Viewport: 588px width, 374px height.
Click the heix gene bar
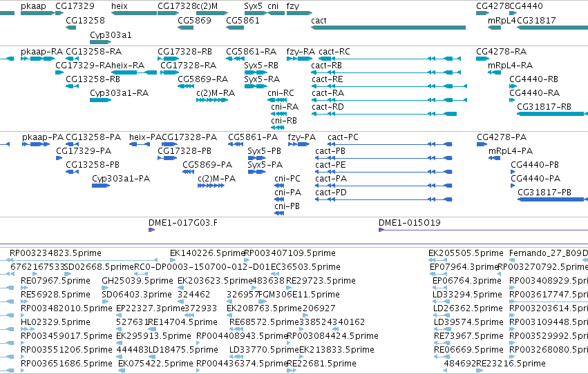134,13
